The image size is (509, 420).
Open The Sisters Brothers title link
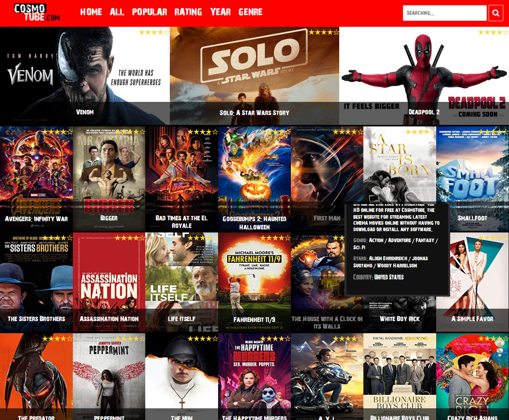click(36, 319)
